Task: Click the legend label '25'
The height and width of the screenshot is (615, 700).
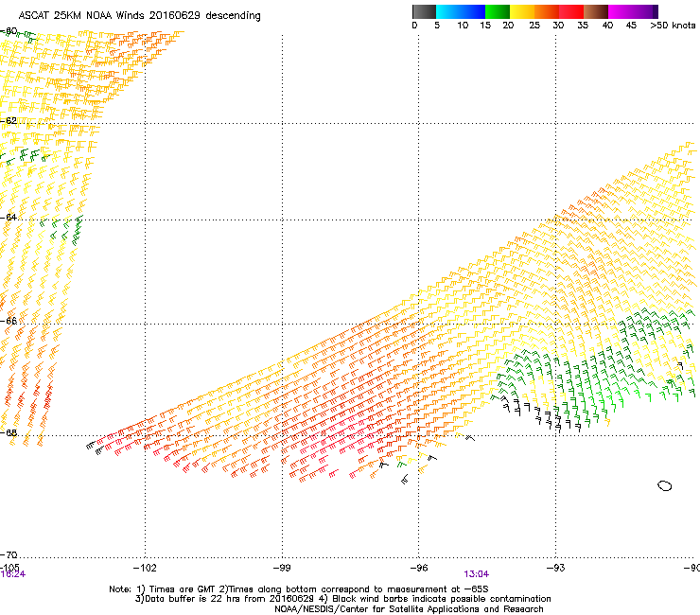Action: (x=534, y=26)
